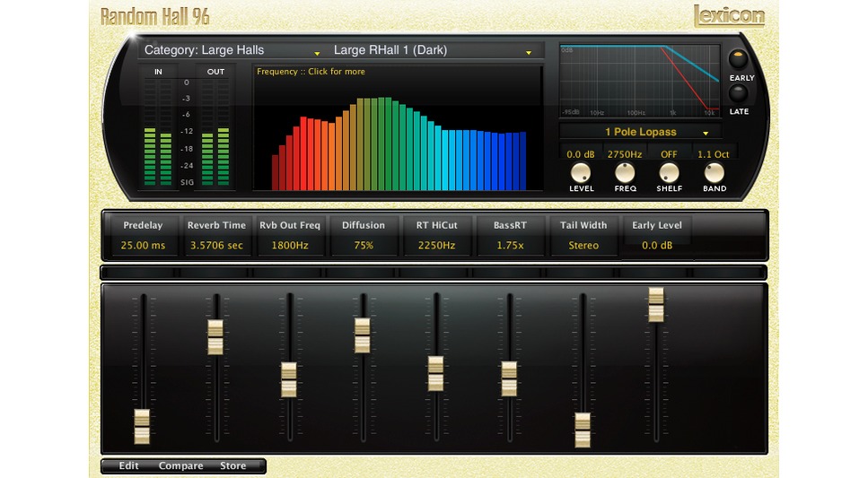Select the BassRT 1.75x value
This screenshot has height=478, width=868.
510,245
